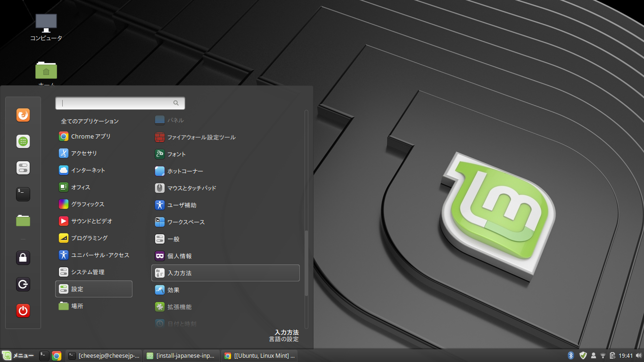Open 入力方法 settings
644x362 pixels.
point(225,273)
